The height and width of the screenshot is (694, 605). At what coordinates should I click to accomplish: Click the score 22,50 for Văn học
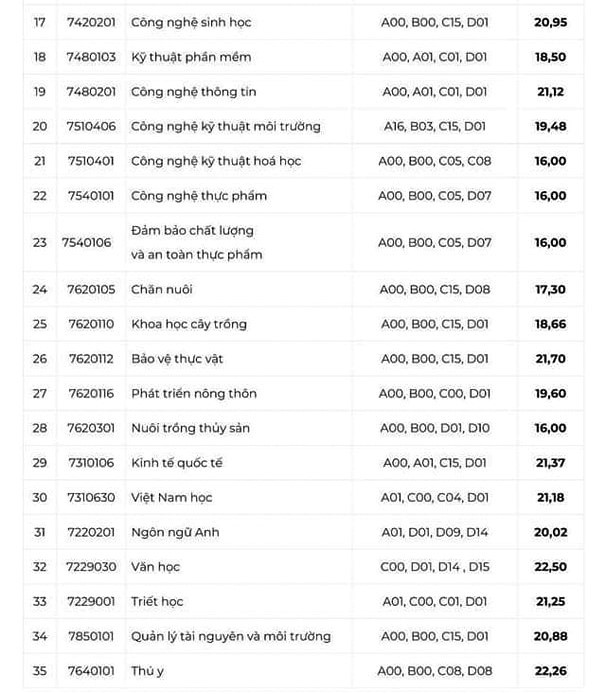(x=550, y=566)
